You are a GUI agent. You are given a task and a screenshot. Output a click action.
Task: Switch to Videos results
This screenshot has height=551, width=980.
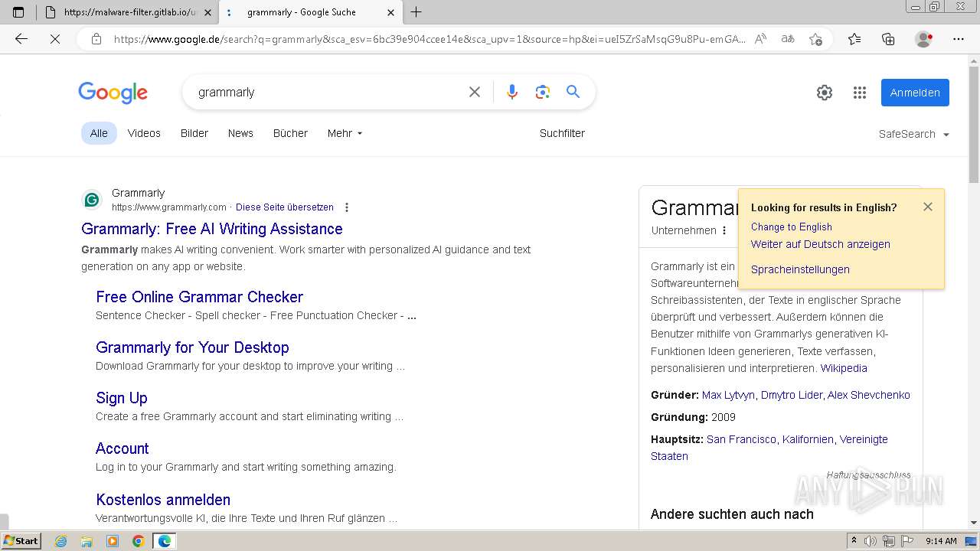144,133
